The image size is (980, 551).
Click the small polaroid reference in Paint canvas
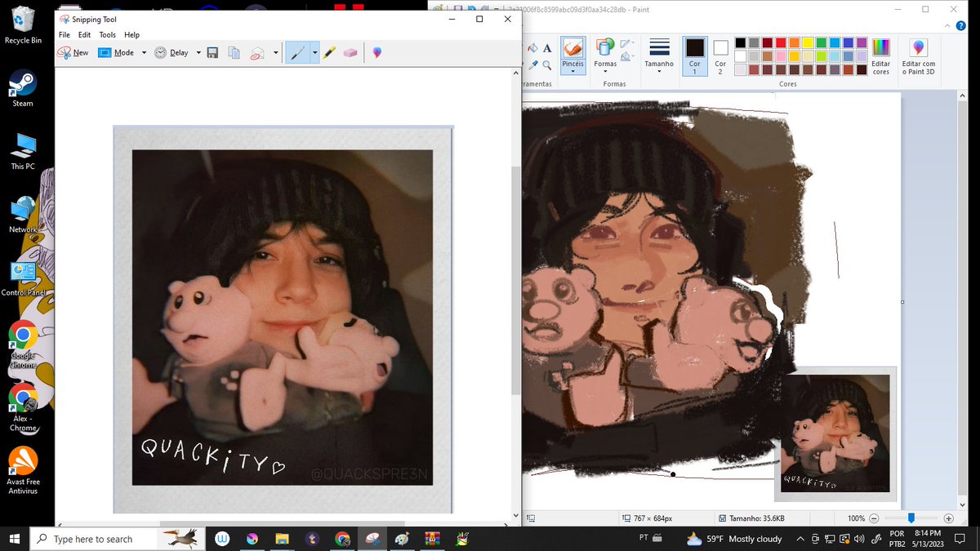pos(835,433)
